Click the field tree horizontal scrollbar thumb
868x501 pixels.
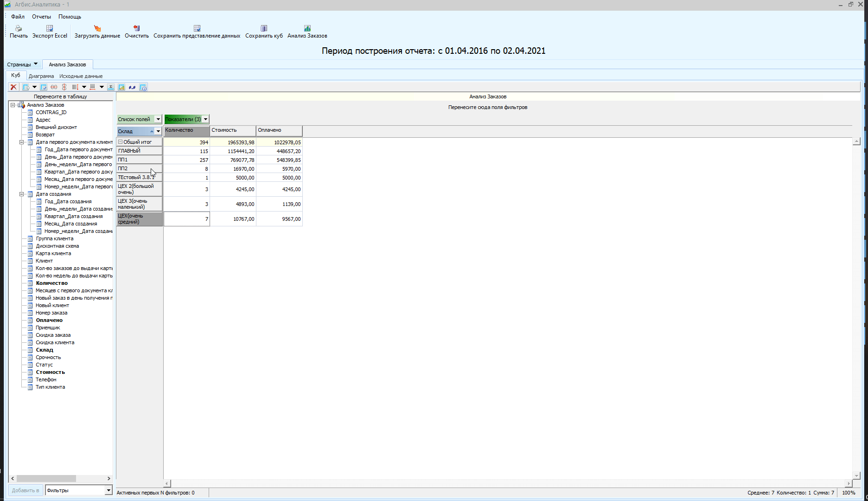point(46,478)
